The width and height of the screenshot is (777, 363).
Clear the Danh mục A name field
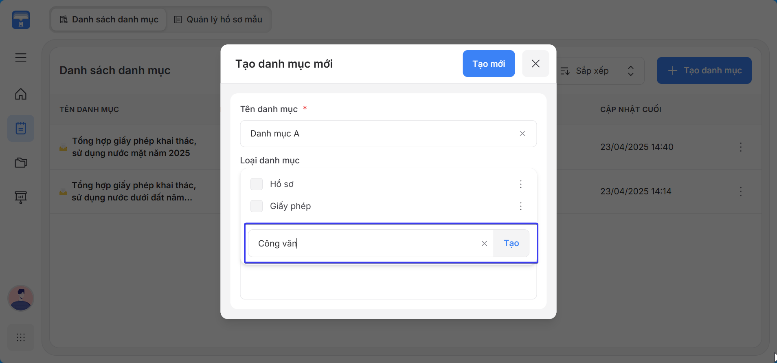coord(522,134)
